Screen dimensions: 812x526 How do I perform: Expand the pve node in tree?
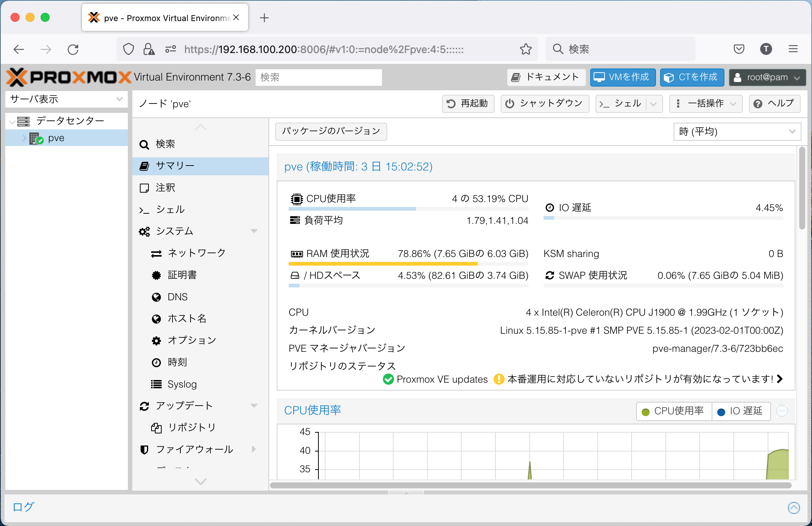coord(24,138)
